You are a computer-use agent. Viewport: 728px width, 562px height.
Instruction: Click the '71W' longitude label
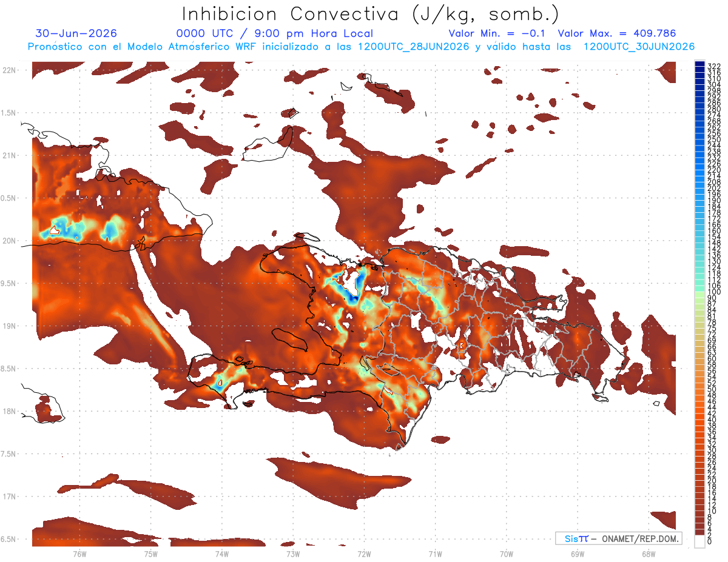click(435, 554)
